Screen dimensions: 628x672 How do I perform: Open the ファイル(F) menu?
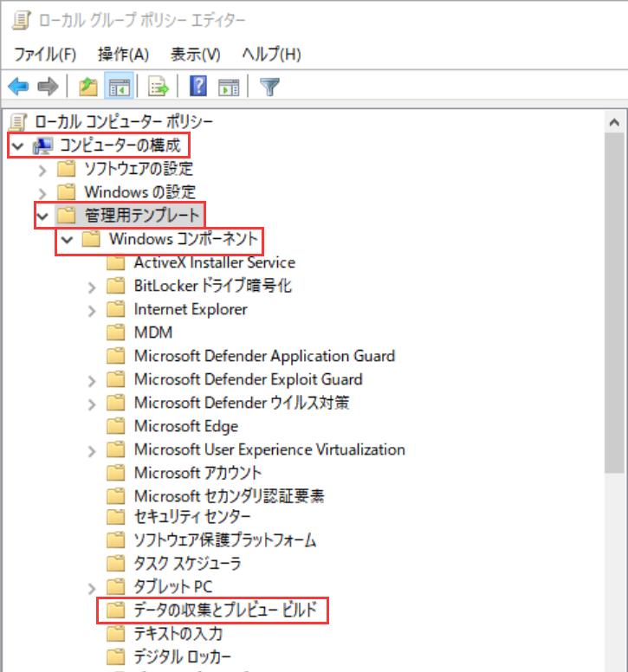45,54
